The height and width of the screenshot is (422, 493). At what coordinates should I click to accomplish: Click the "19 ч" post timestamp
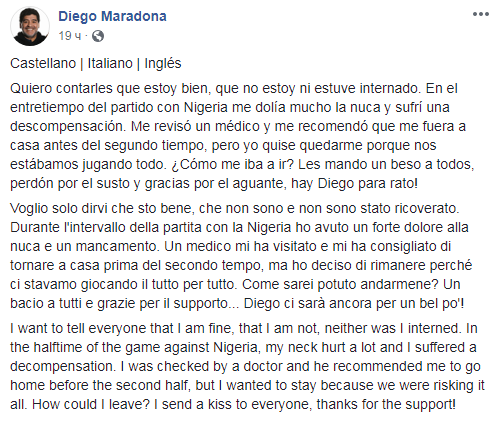click(70, 36)
